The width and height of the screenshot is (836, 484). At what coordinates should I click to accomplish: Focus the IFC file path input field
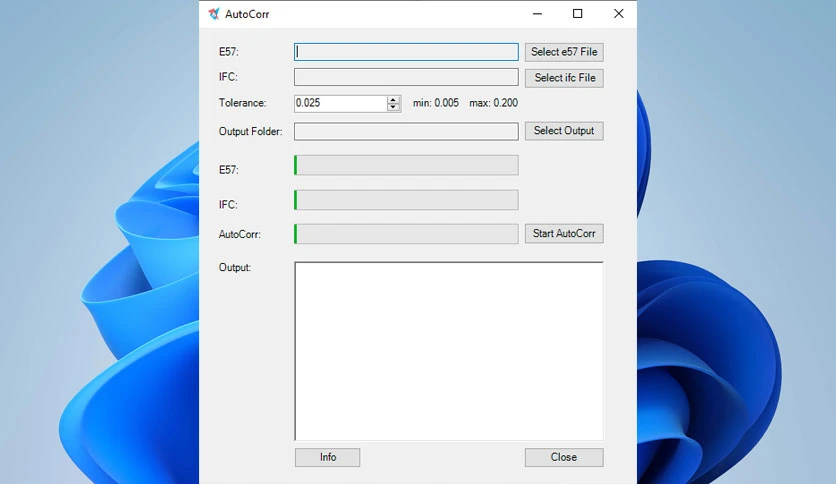[x=406, y=77]
